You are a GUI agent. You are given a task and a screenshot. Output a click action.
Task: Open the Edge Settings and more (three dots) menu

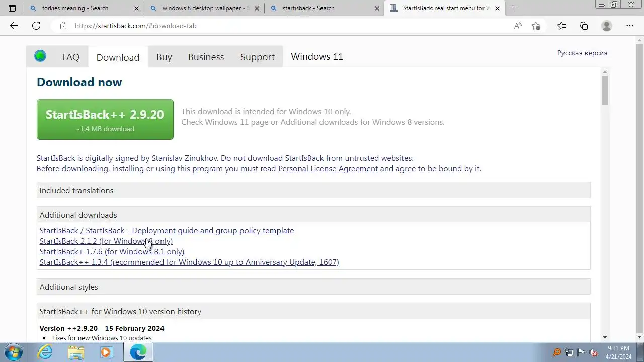(x=630, y=26)
